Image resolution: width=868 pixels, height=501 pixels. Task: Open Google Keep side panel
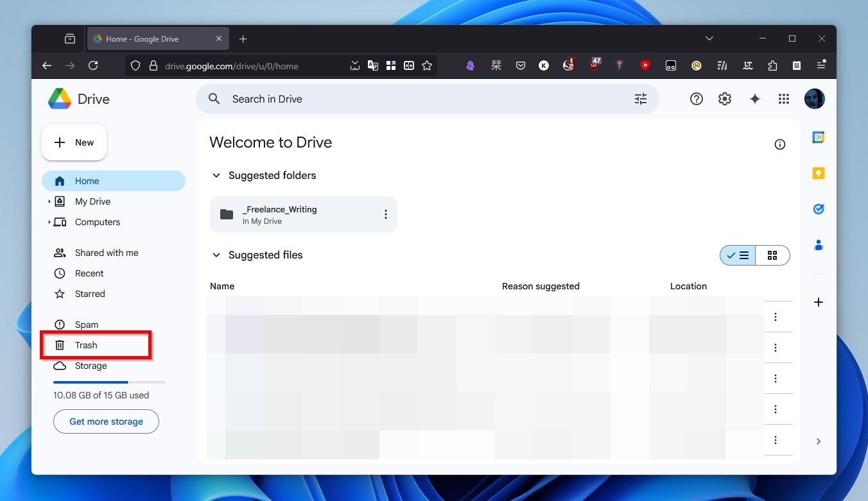coord(819,173)
